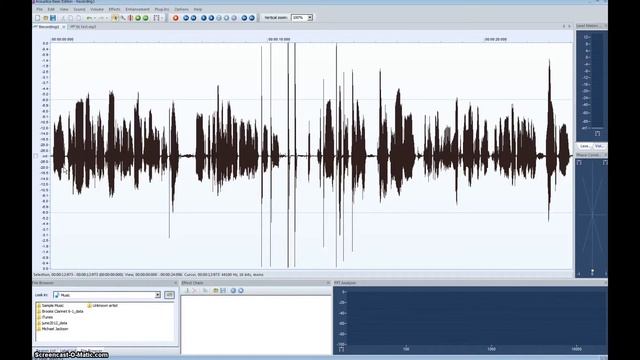Click the Effect Chain open-folder icon

[216, 291]
